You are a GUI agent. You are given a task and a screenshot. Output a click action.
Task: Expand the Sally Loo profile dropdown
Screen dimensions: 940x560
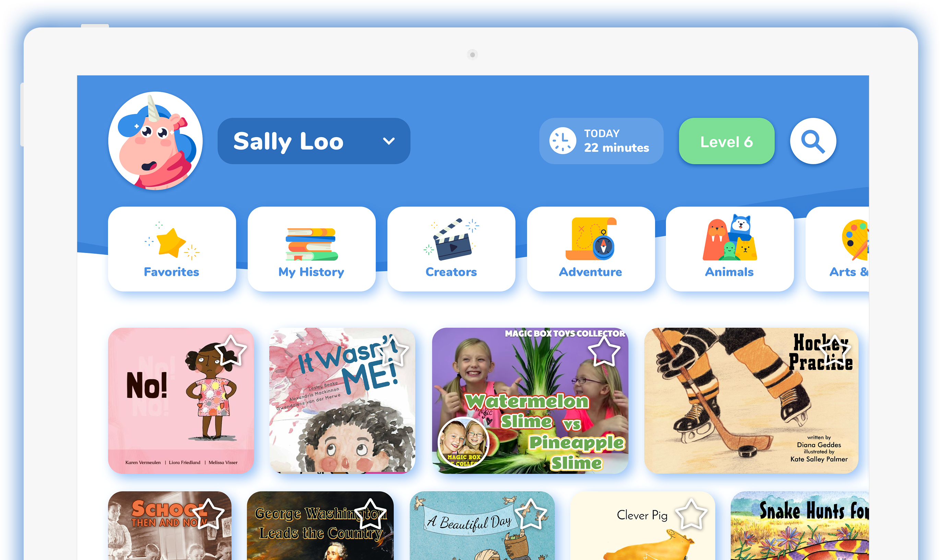(x=313, y=141)
